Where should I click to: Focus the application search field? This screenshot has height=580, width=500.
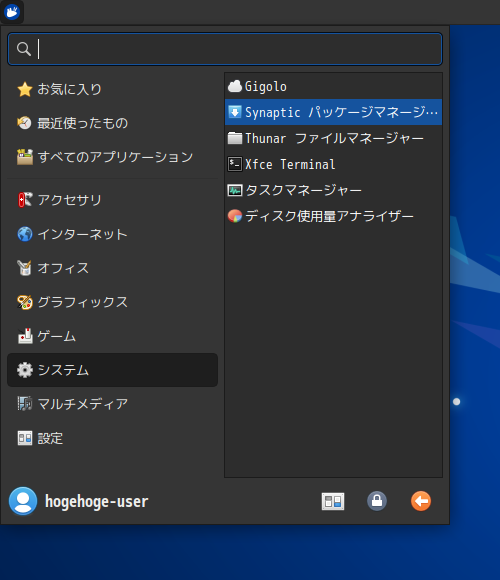point(225,49)
